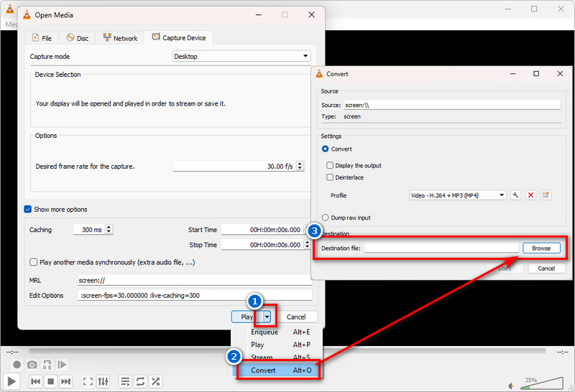Viewport: 575px width, 392px height.
Task: Click Start in Convert dialog
Action: click(x=505, y=269)
